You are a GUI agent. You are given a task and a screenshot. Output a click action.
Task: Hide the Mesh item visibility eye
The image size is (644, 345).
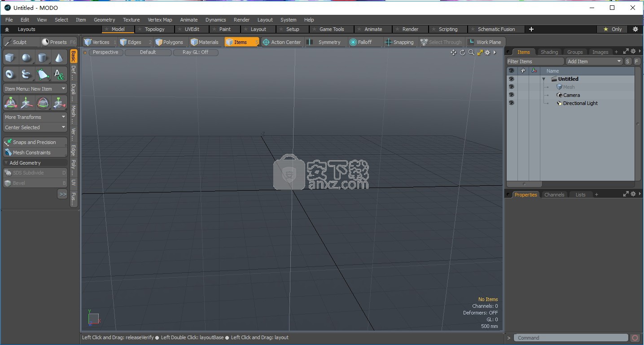point(511,87)
